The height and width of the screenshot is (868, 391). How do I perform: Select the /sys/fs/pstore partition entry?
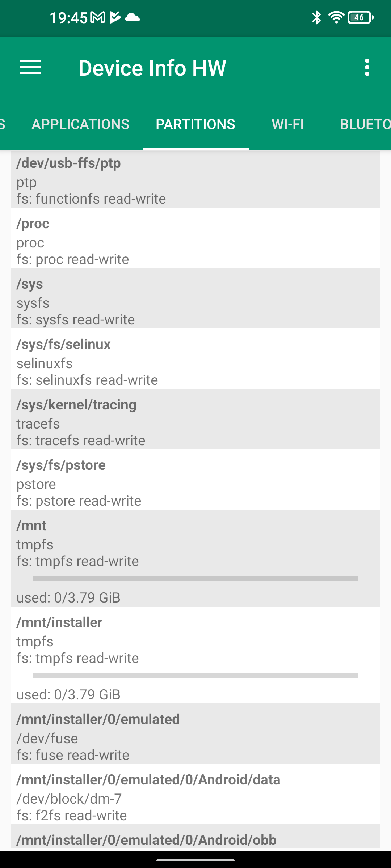click(x=195, y=482)
